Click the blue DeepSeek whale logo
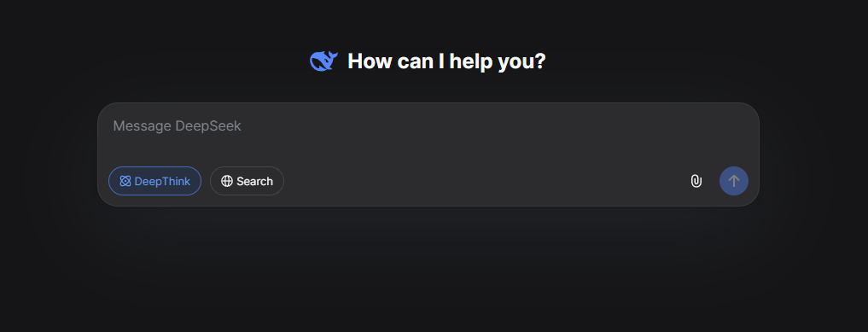This screenshot has height=332, width=868. point(323,61)
